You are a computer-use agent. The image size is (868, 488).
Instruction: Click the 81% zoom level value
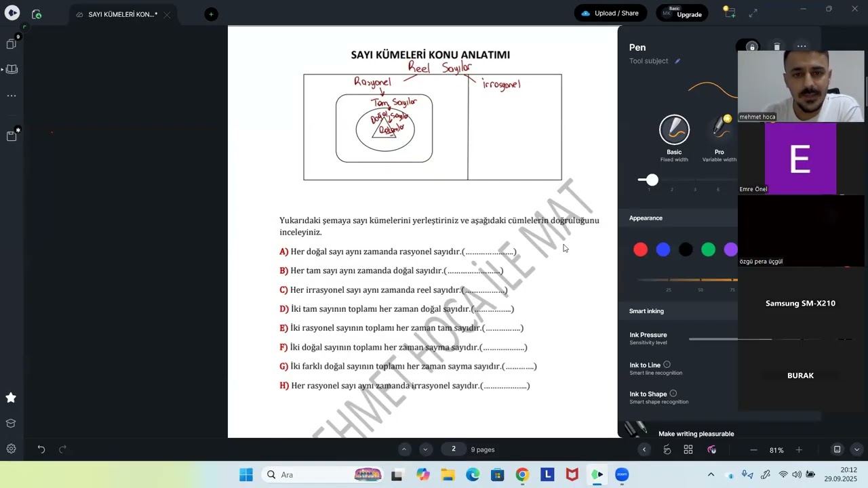pyautogui.click(x=776, y=450)
